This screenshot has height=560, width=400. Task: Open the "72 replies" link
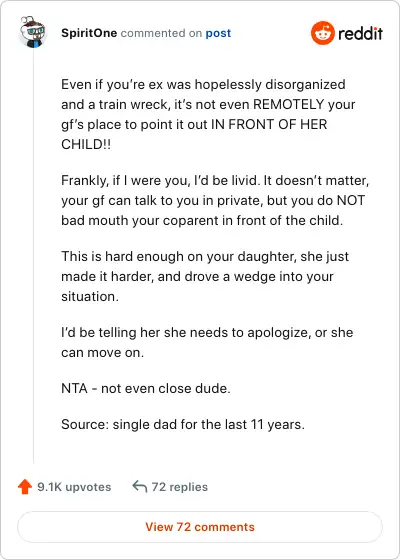180,487
